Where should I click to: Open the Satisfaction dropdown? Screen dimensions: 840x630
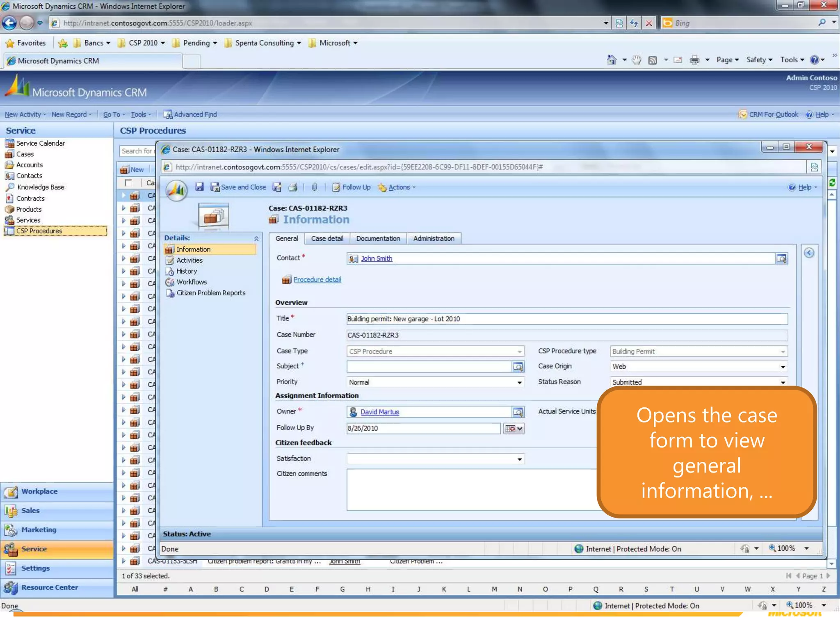click(x=519, y=459)
